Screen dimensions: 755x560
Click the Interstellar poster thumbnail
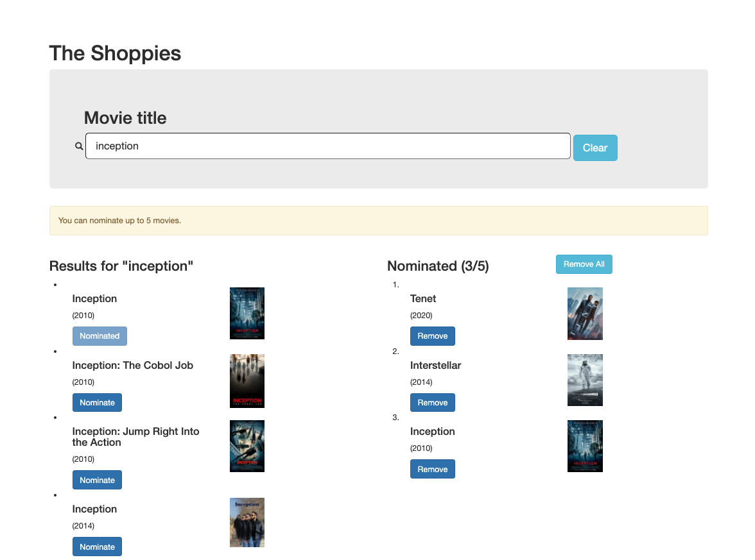pos(585,380)
